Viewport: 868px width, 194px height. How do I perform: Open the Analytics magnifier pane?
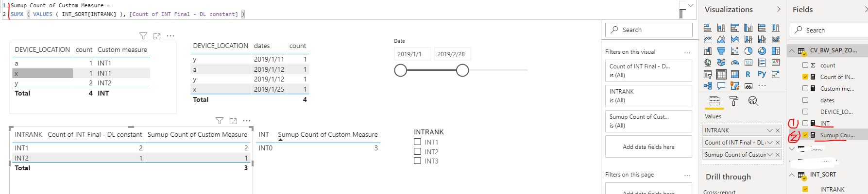[x=753, y=100]
